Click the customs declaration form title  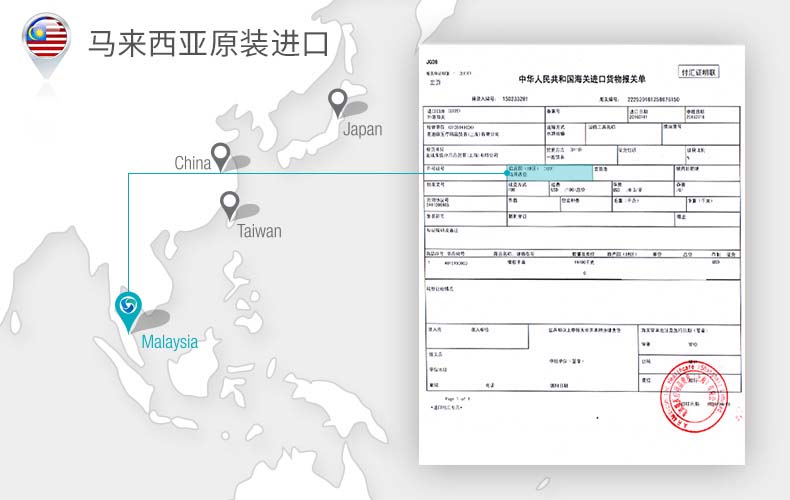582,79
